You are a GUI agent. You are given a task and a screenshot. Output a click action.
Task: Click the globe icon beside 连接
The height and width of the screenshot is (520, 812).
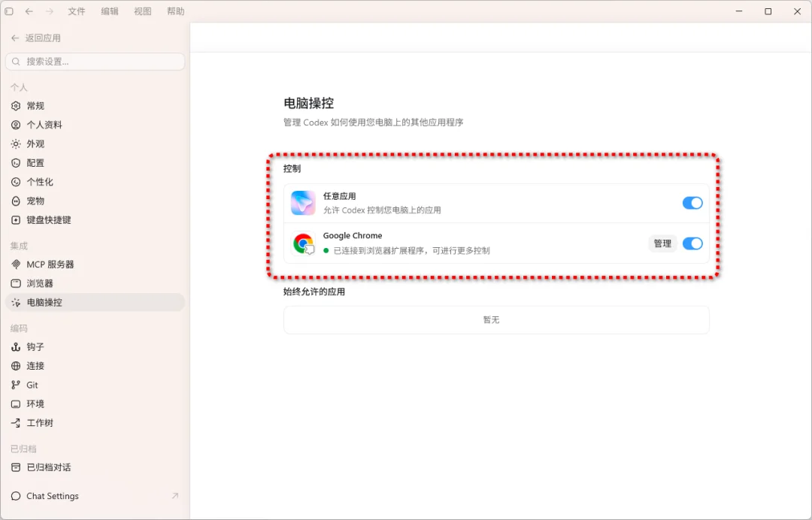click(x=16, y=366)
